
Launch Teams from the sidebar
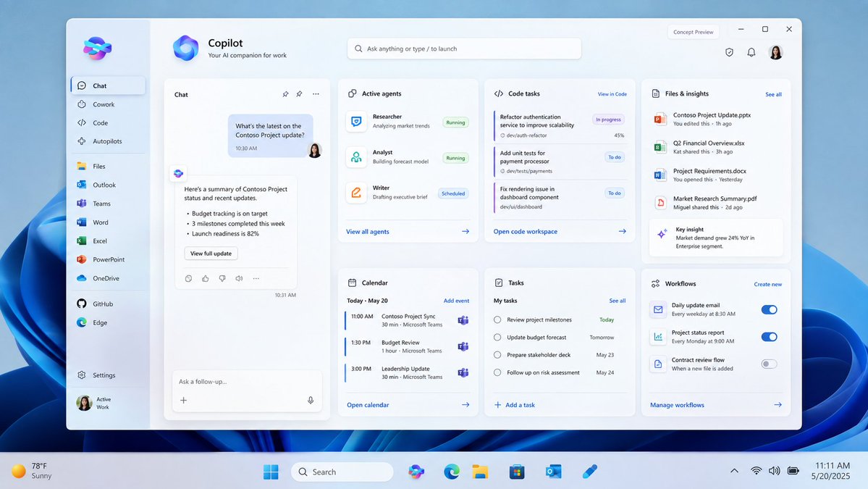[108, 204]
